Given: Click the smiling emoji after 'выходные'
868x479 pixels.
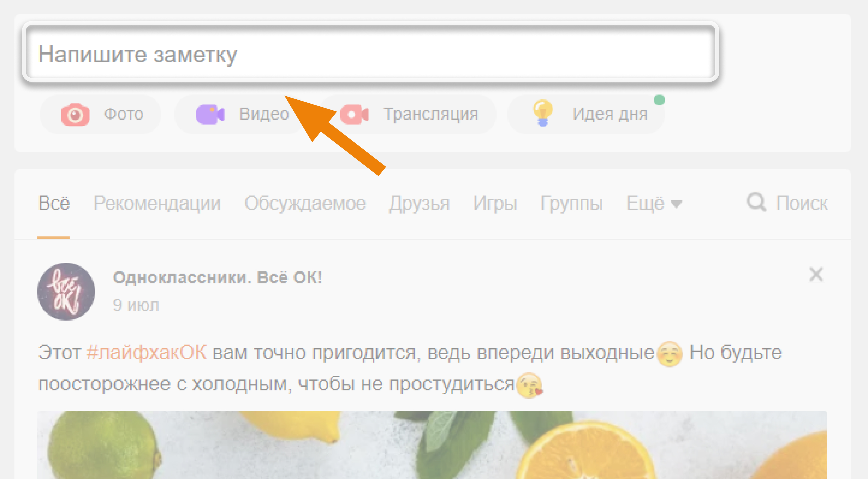Looking at the screenshot, I should click(669, 354).
